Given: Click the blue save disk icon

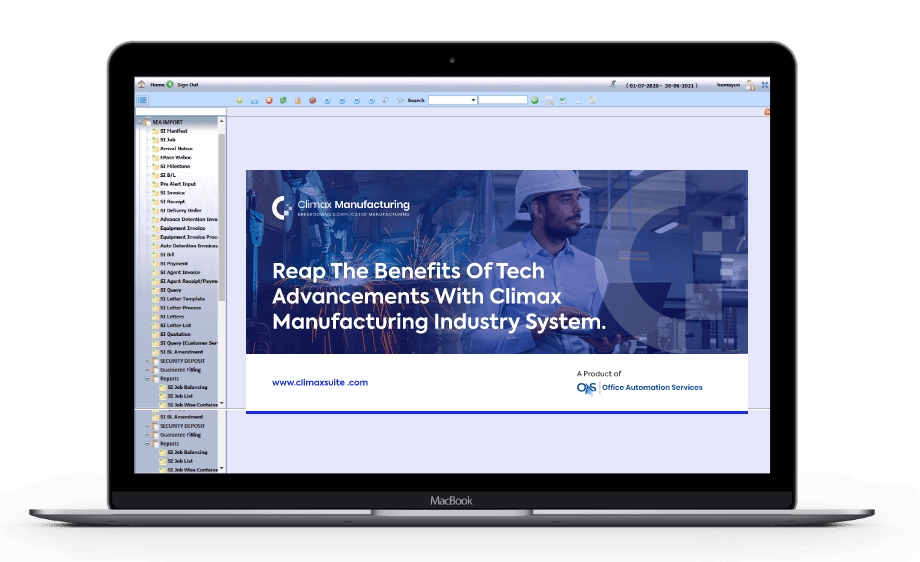Looking at the screenshot, I should point(254,100).
